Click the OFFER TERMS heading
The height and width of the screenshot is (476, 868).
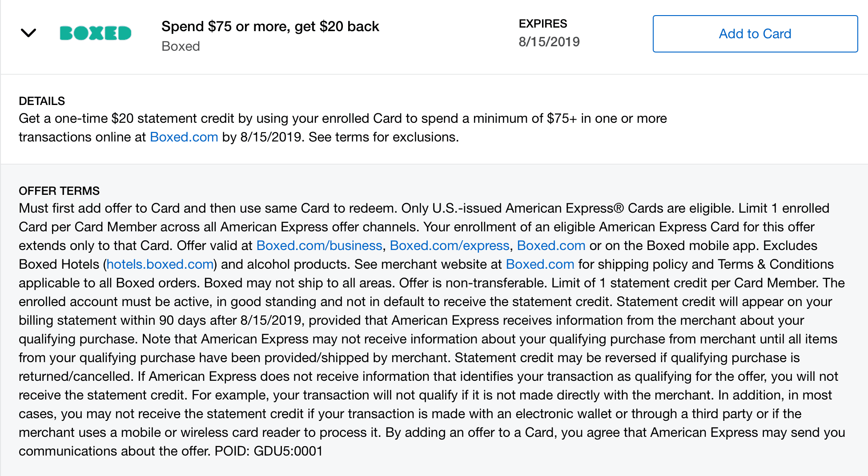pyautogui.click(x=59, y=191)
